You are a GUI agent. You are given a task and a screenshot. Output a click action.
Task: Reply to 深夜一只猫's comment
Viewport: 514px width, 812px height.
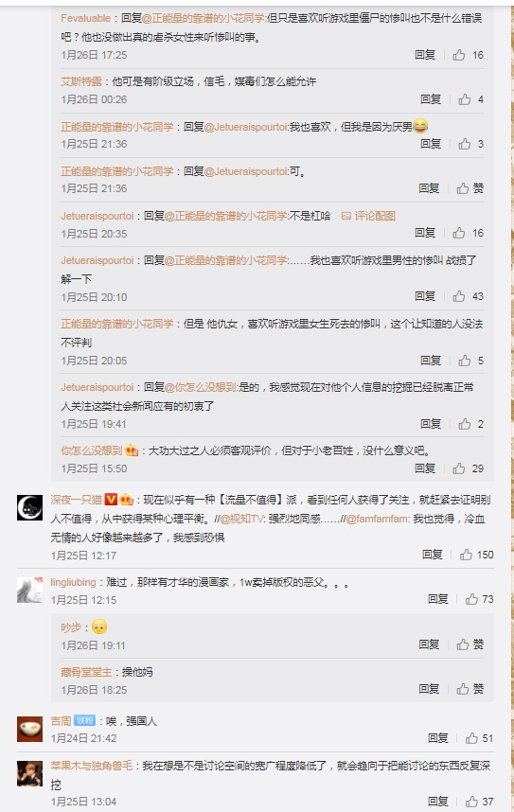tap(433, 555)
